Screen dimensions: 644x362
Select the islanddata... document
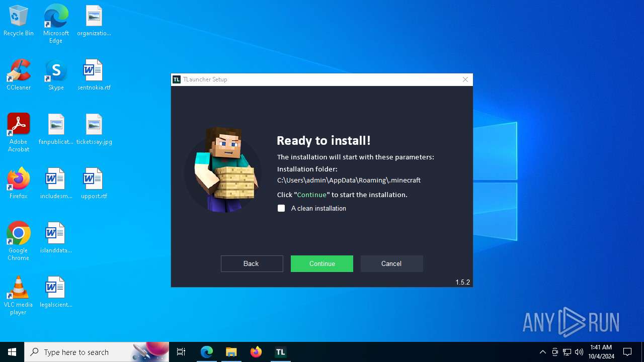pos(56,238)
